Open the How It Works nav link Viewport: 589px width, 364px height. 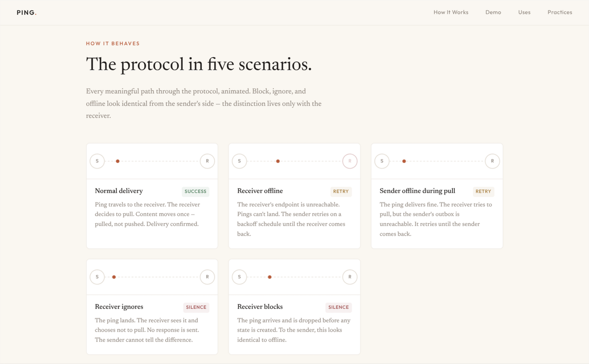point(451,12)
